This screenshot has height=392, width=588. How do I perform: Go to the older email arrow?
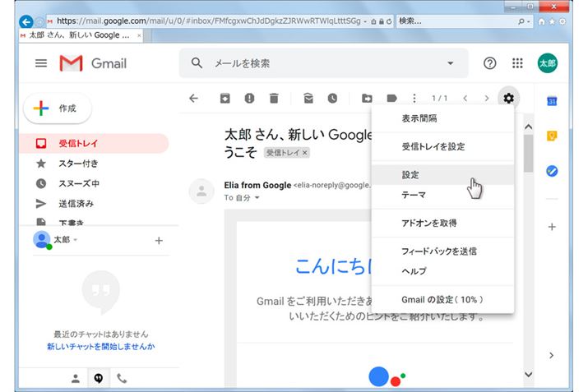pyautogui.click(x=487, y=98)
